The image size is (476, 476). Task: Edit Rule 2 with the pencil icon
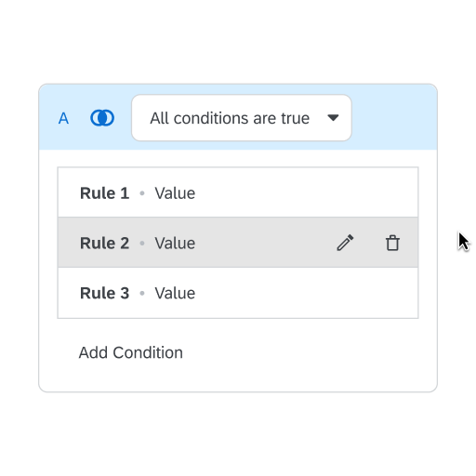(345, 243)
